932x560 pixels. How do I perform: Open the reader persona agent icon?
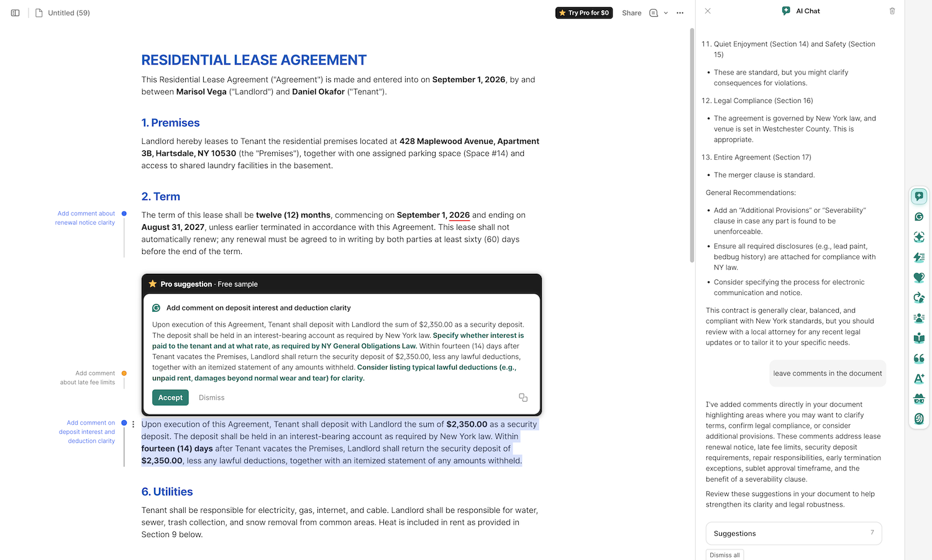[x=919, y=318]
